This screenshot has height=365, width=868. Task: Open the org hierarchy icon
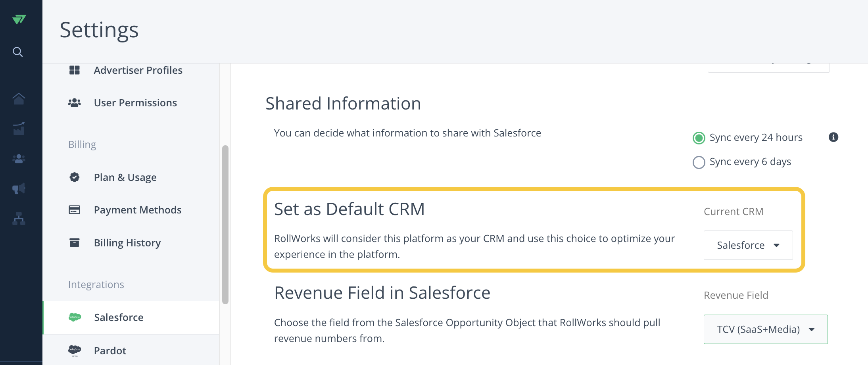pyautogui.click(x=19, y=219)
